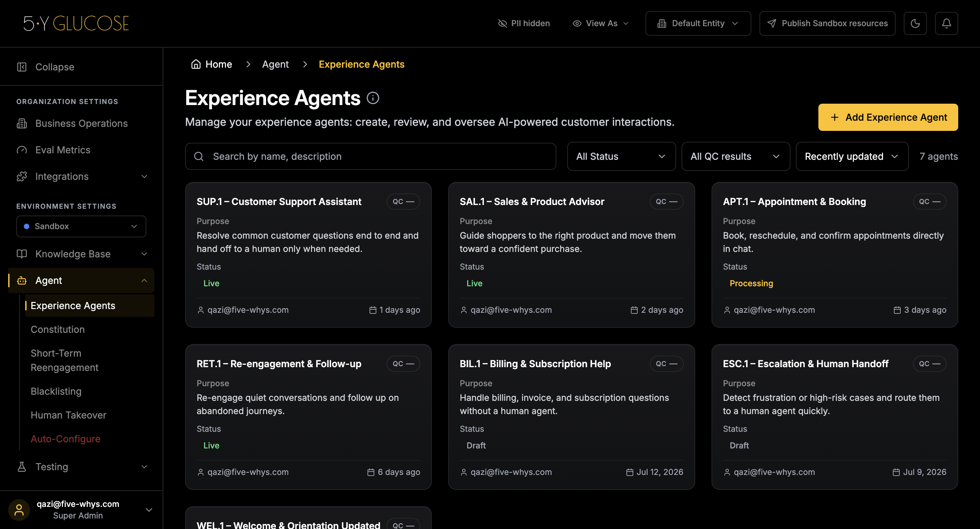Image resolution: width=980 pixels, height=529 pixels.
Task: Select Experience Agents in sidebar
Action: point(89,306)
